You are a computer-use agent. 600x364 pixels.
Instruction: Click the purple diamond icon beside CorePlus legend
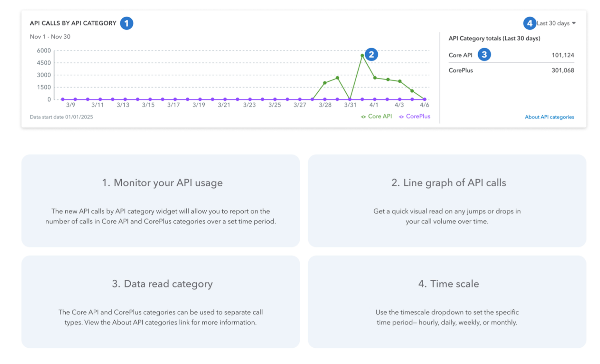point(401,116)
